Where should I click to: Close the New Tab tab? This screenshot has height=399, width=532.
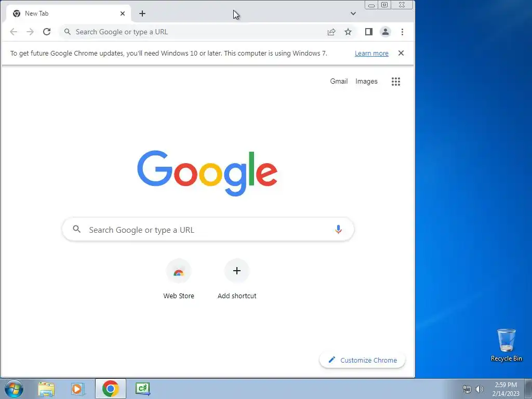pos(123,14)
